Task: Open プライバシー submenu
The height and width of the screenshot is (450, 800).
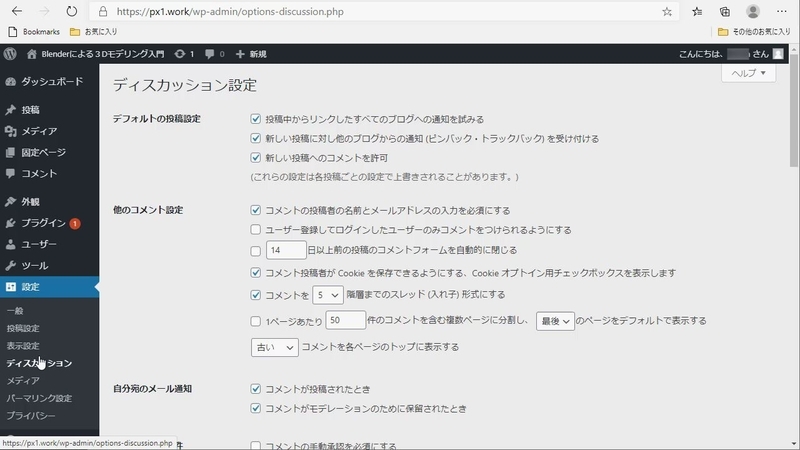Action: (x=31, y=415)
